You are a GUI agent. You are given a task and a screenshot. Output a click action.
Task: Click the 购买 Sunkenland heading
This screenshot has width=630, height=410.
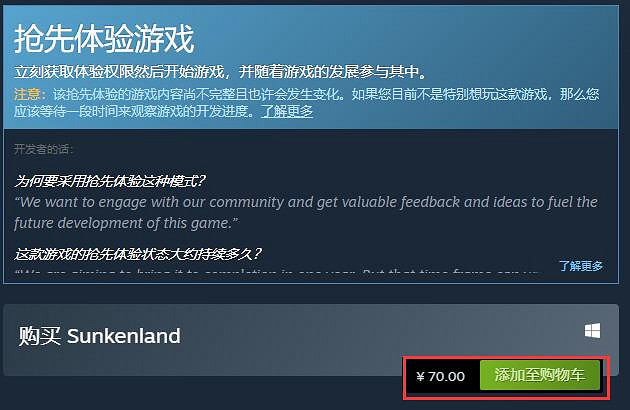[99, 336]
